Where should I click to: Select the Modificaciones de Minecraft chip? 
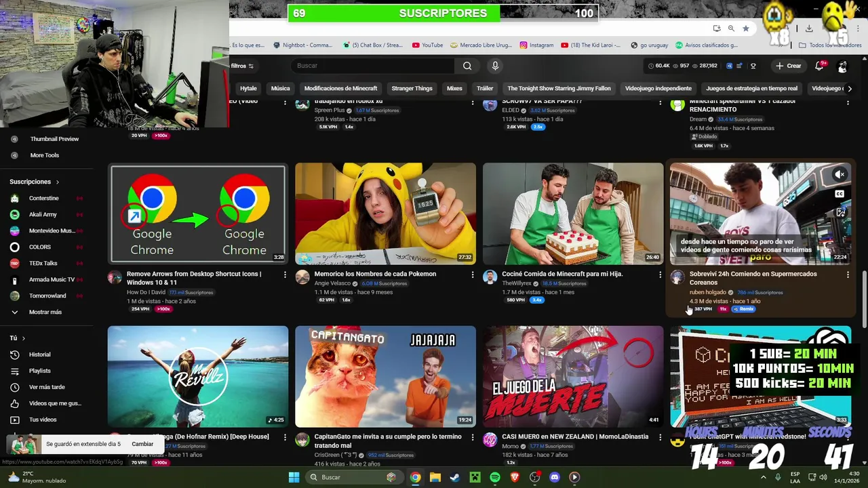tap(340, 88)
